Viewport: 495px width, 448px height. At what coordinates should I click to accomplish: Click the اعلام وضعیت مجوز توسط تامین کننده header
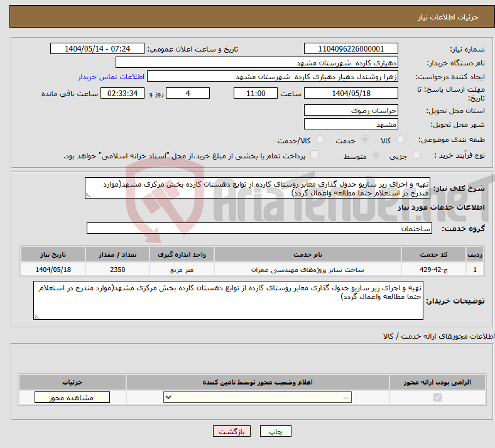point(258,382)
